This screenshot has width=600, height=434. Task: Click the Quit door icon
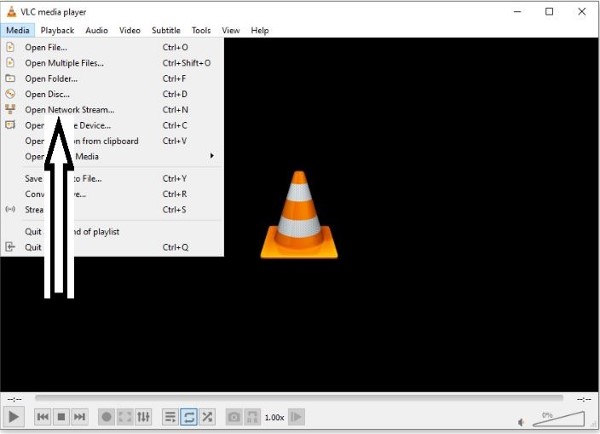pyautogui.click(x=10, y=247)
